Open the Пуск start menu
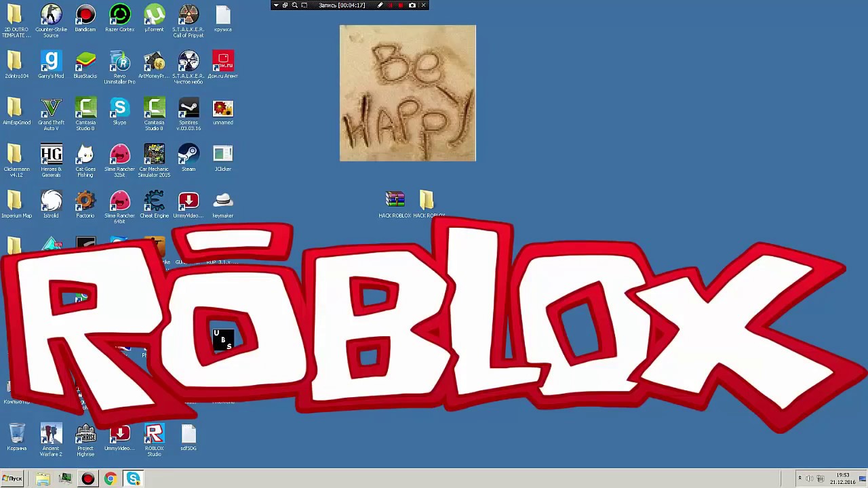 (x=12, y=479)
